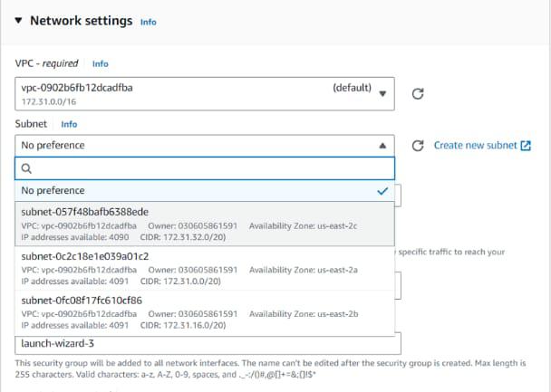551x392 pixels.
Task: Refresh the subnet list
Action: coord(418,145)
